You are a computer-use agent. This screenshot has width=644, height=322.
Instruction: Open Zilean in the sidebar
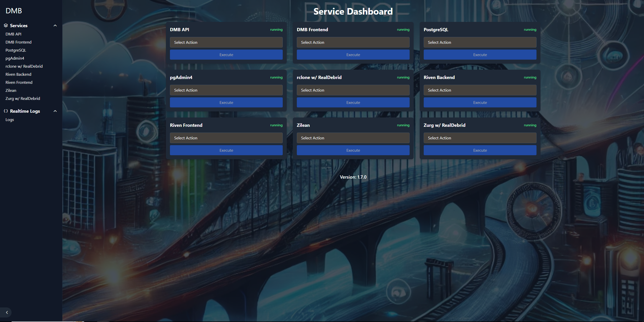11,90
